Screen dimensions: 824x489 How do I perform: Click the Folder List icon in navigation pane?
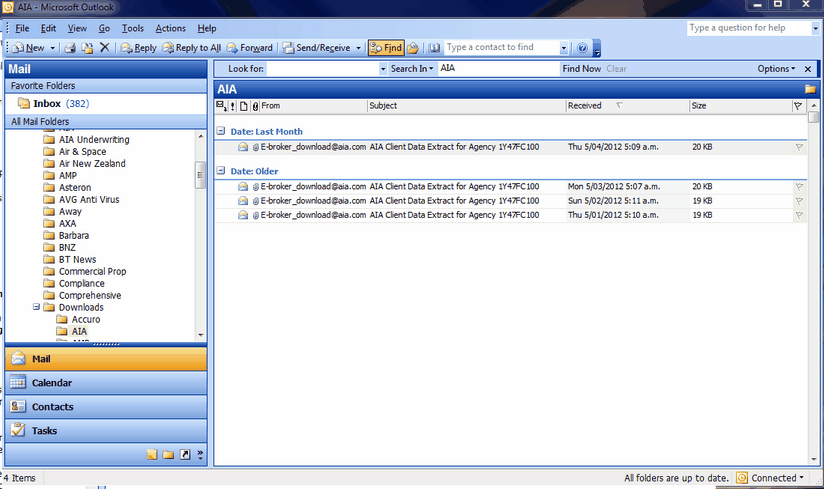coord(168,454)
